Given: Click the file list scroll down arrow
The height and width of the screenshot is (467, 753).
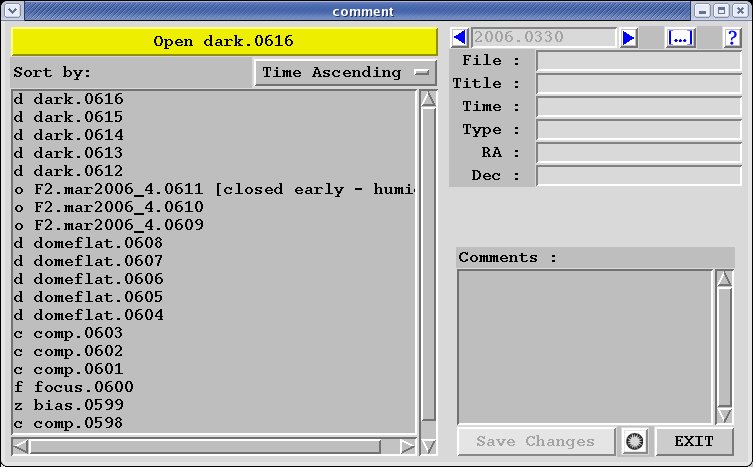Looking at the screenshot, I should click(428, 426).
